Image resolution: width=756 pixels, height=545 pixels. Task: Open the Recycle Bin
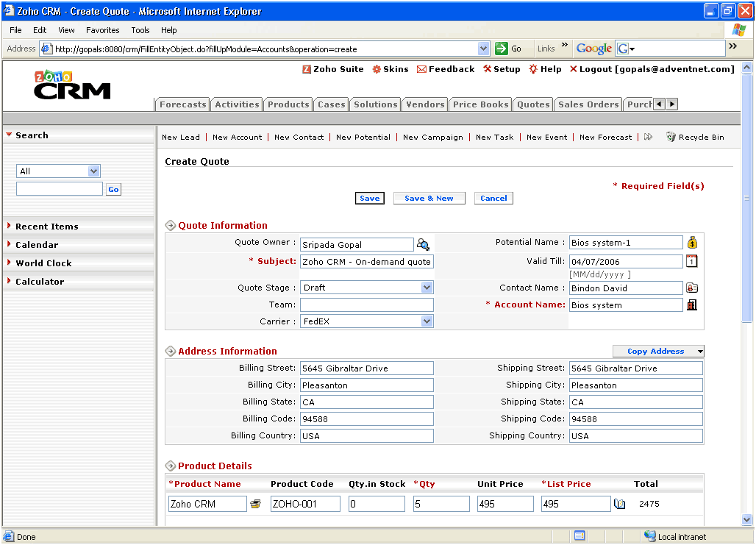694,138
